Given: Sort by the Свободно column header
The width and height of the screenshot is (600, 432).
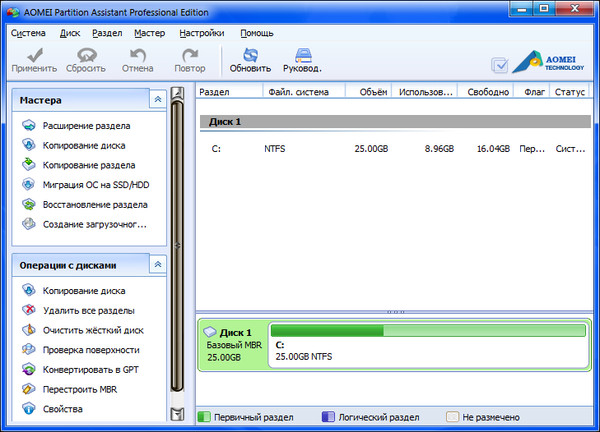Looking at the screenshot, I should 489,92.
